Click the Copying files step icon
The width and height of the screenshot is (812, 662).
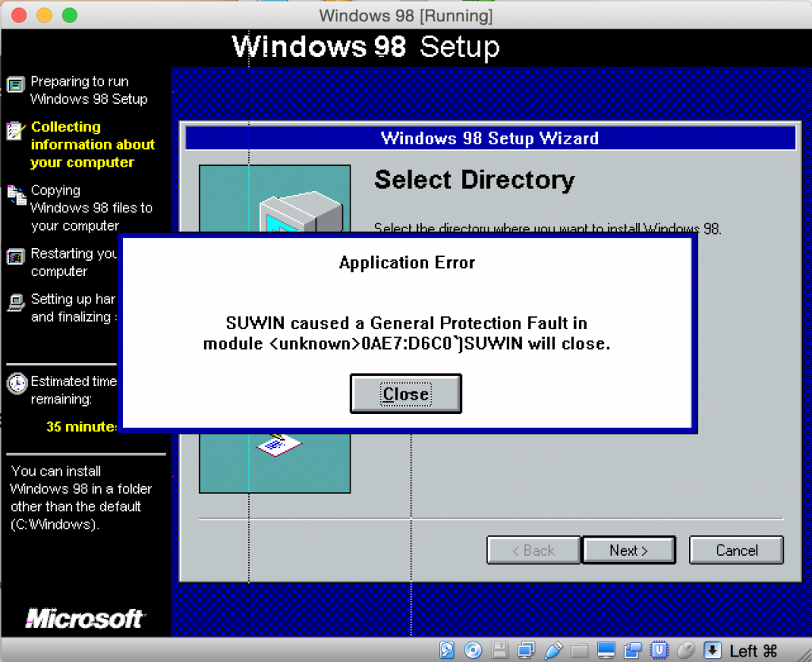pos(16,194)
